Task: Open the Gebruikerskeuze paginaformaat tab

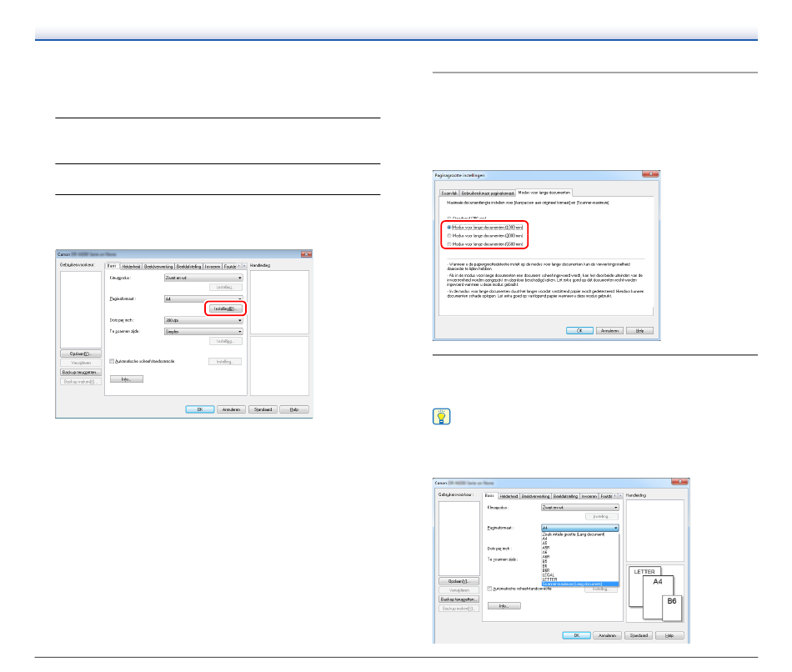Action: (489, 193)
